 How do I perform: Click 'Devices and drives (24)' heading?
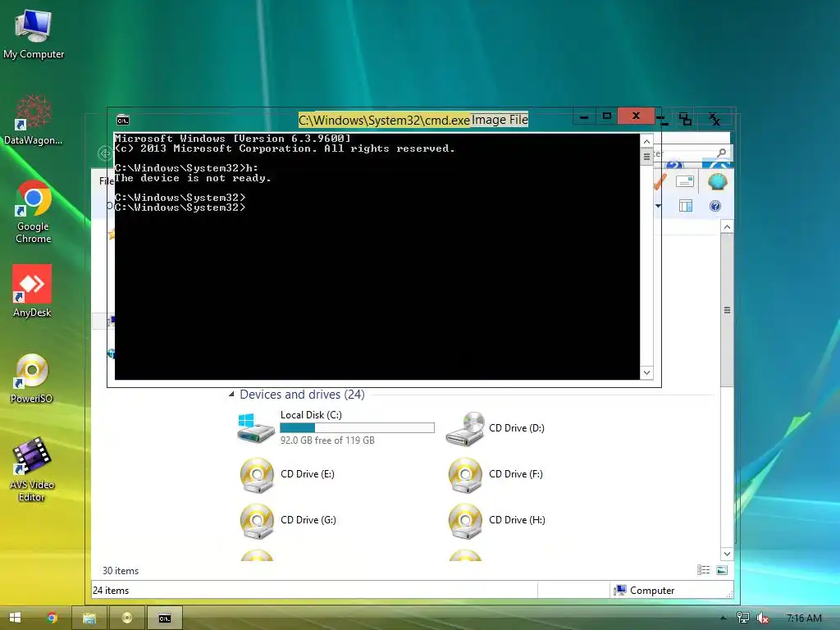point(302,395)
